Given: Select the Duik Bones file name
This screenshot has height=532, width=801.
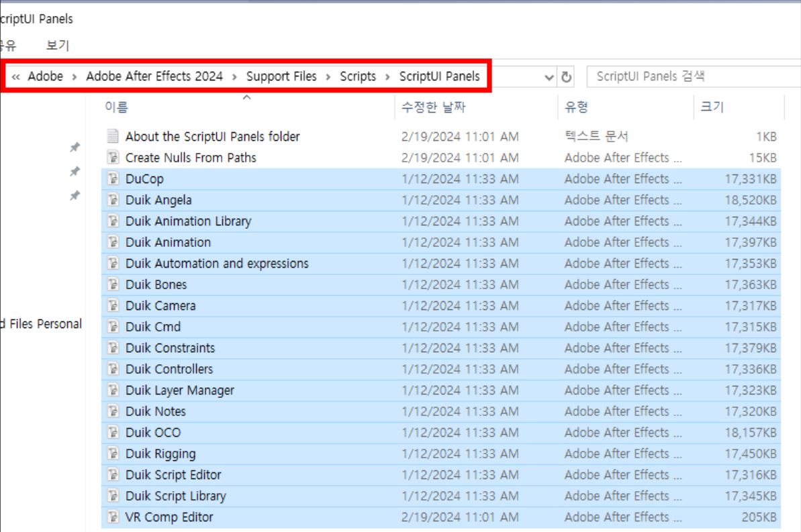Looking at the screenshot, I should (x=156, y=284).
